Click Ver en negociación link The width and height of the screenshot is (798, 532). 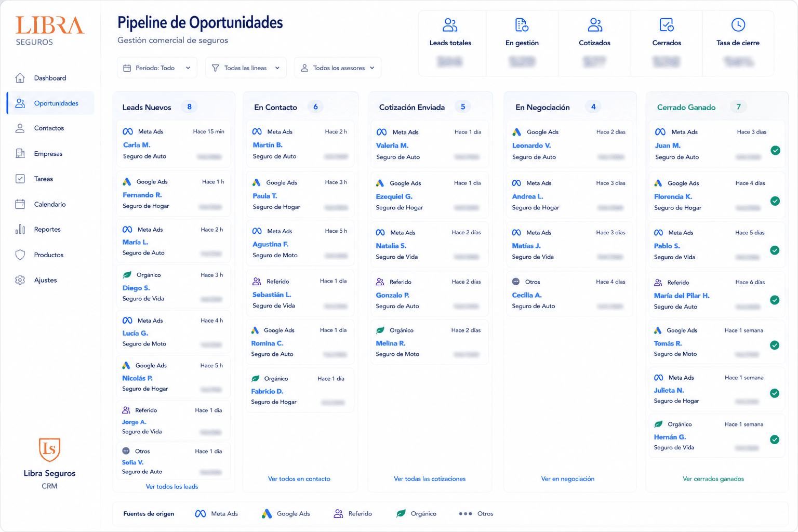click(x=568, y=479)
